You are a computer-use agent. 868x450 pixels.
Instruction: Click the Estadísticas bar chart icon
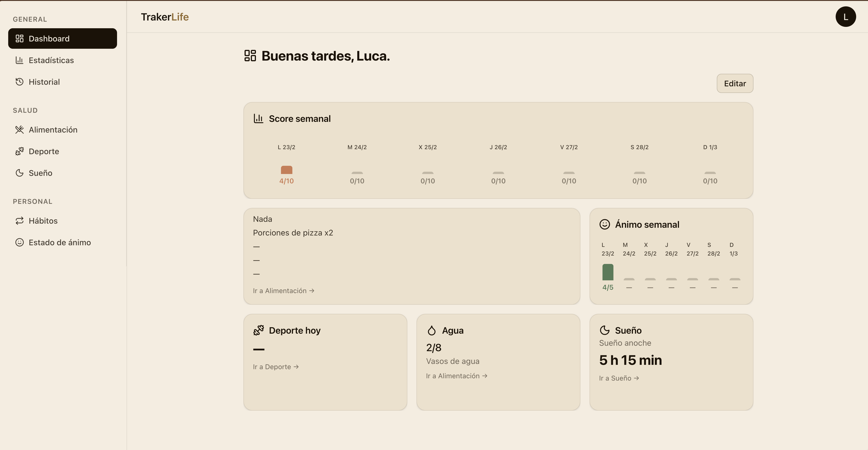pos(20,60)
